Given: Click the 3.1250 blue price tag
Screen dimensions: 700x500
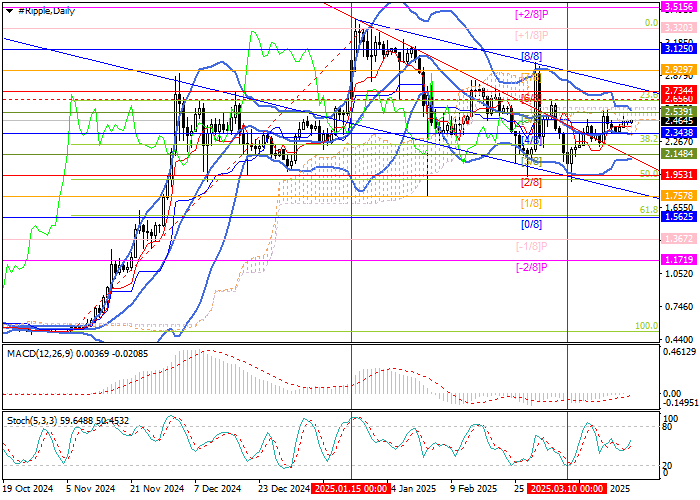Looking at the screenshot, I should pos(678,47).
